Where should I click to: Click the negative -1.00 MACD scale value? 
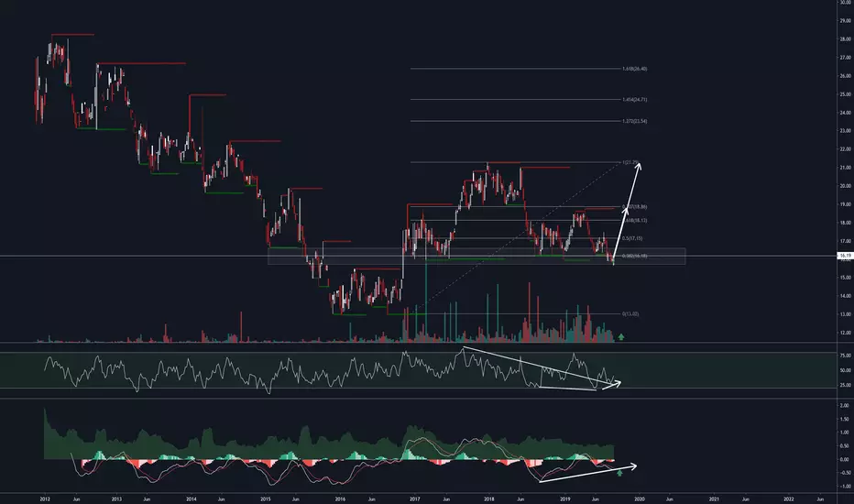pos(844,487)
